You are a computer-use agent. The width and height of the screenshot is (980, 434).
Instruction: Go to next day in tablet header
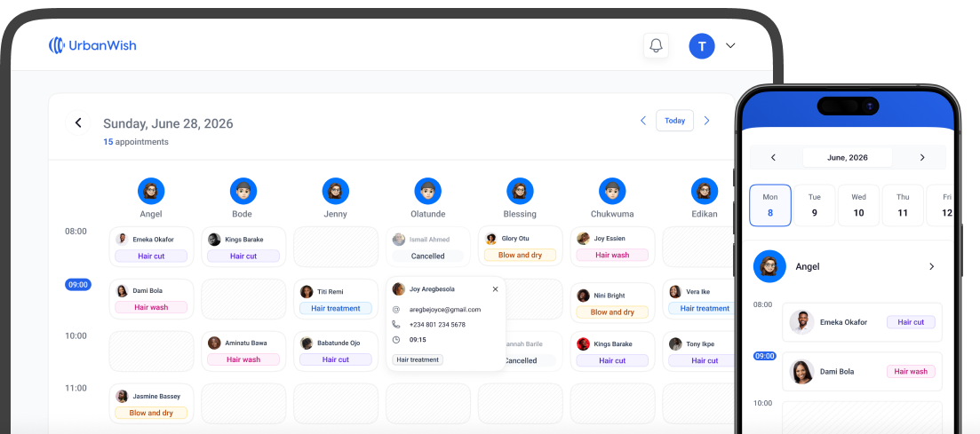coord(707,121)
